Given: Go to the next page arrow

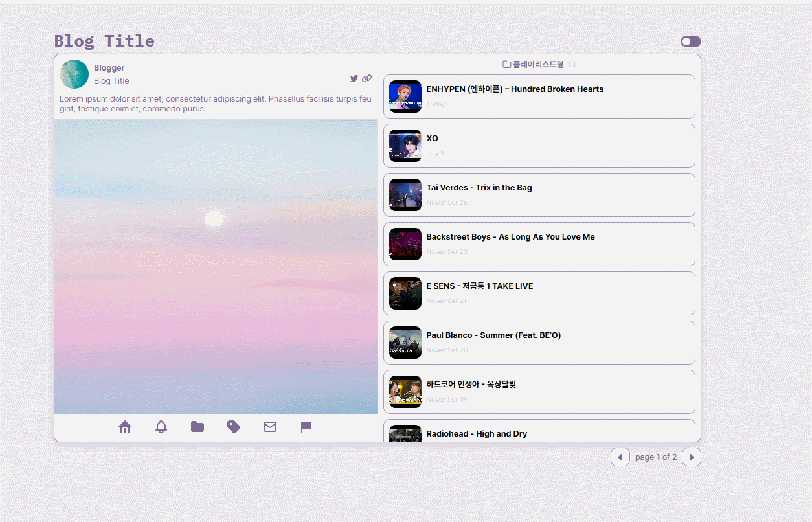Looking at the screenshot, I should pyautogui.click(x=692, y=457).
